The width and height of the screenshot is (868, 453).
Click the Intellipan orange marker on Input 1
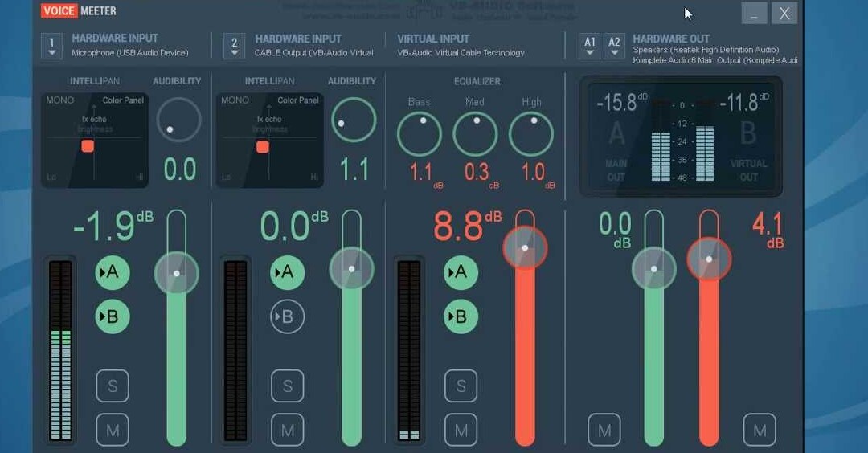click(88, 146)
